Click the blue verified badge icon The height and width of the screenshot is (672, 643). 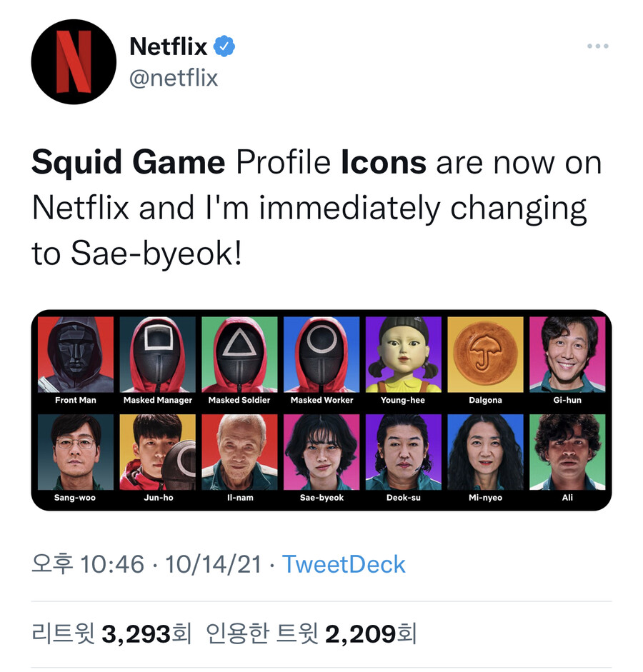click(225, 47)
